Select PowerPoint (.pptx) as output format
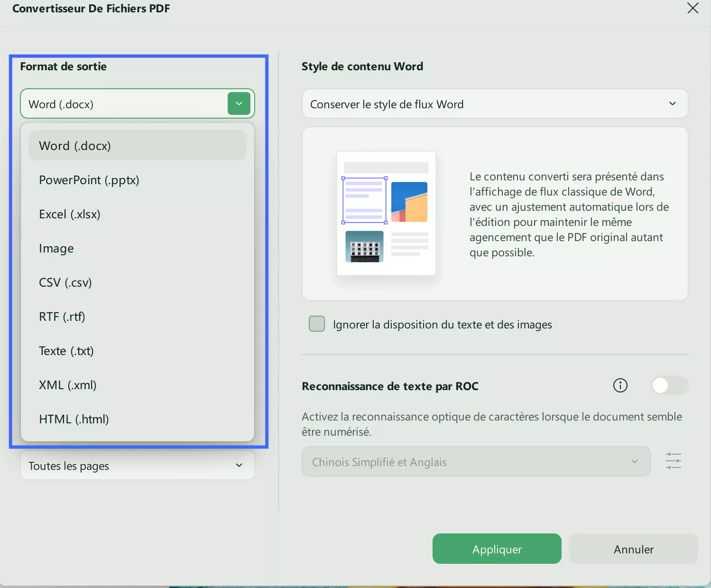Image resolution: width=711 pixels, height=588 pixels. point(89,180)
